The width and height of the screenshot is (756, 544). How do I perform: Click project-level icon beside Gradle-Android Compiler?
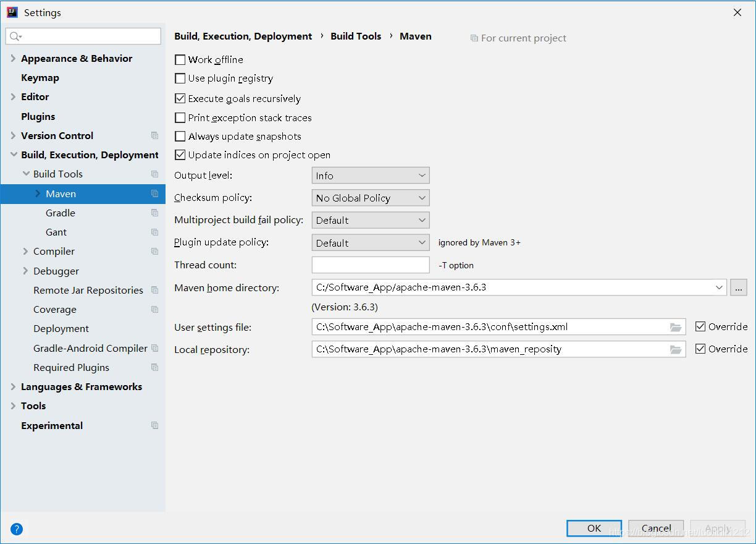[x=154, y=348]
